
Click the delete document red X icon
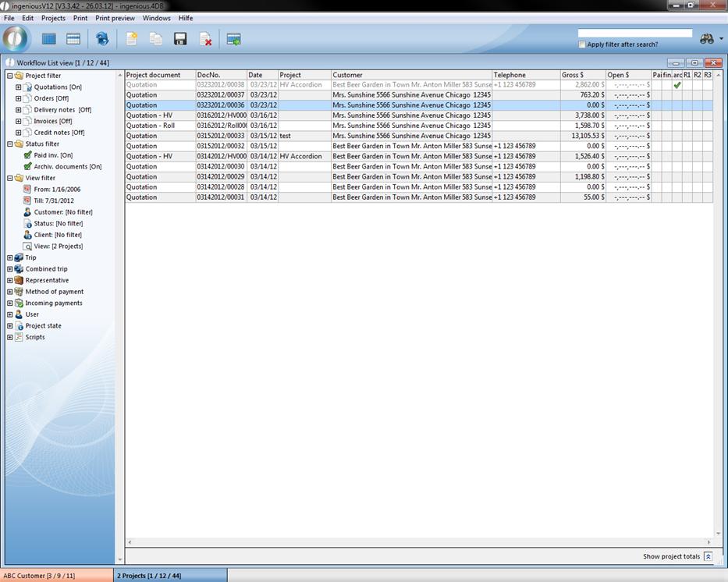[205, 39]
